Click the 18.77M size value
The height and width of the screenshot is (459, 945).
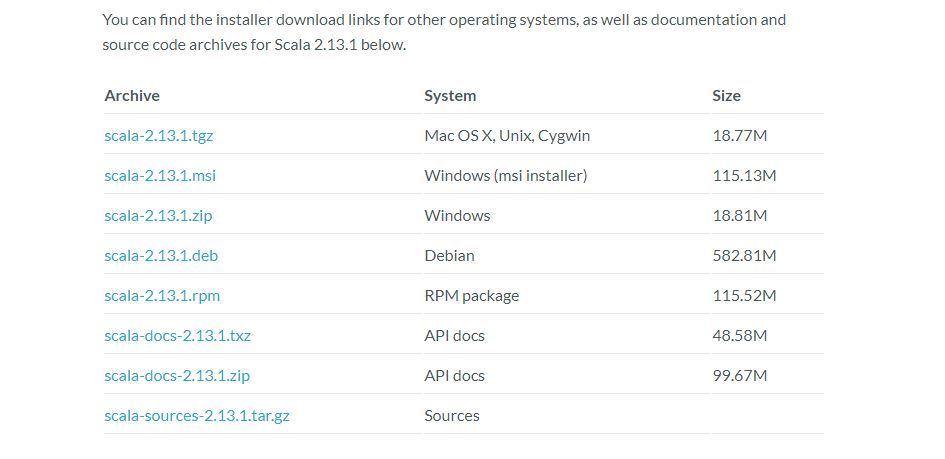tap(739, 135)
